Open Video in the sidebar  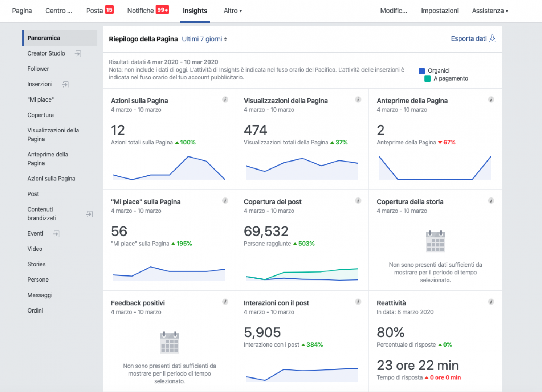point(35,249)
